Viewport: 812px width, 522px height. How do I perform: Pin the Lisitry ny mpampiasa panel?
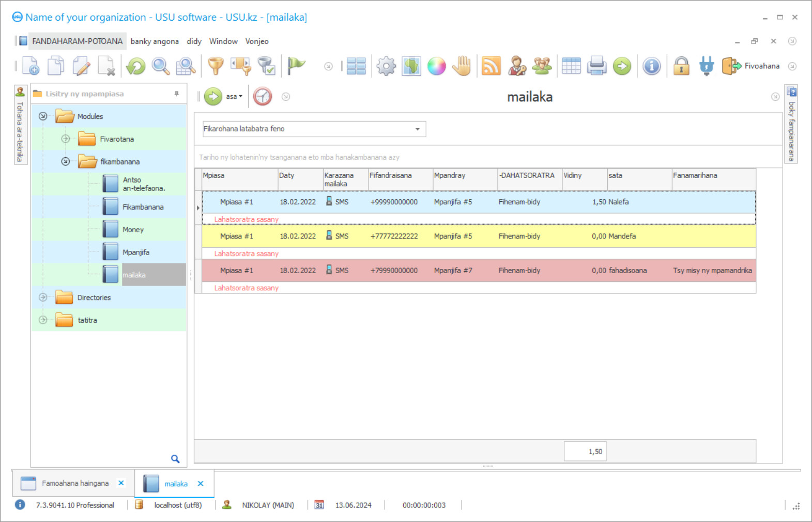click(177, 94)
